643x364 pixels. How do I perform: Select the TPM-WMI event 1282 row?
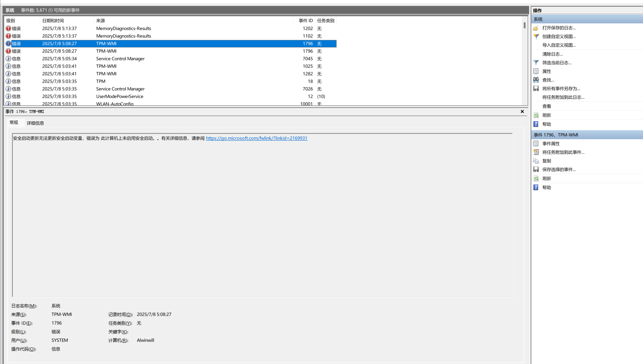[170, 74]
